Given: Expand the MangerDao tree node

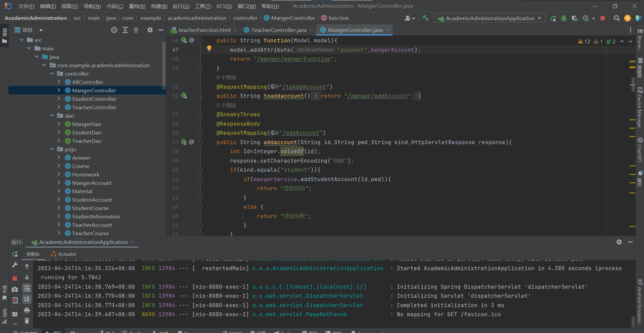Looking at the screenshot, I should (x=59, y=124).
